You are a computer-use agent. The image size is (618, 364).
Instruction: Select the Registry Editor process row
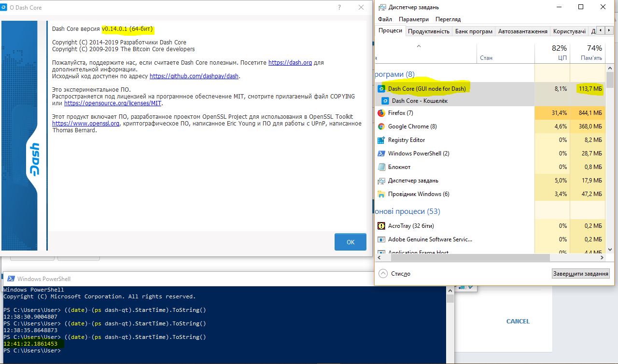(x=490, y=140)
